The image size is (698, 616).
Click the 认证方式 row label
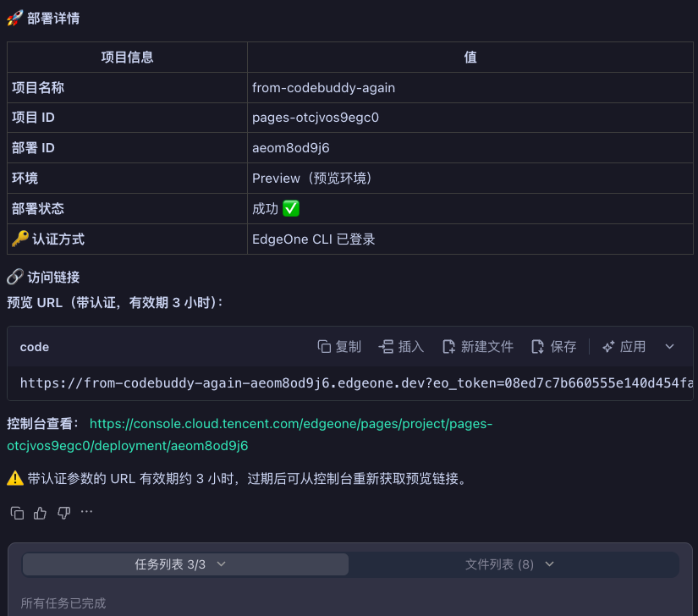coord(48,239)
